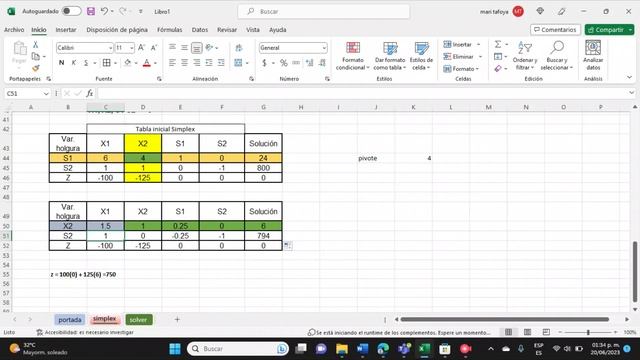This screenshot has width=640, height=360.
Task: Click the Insertar cells button
Action: point(458,44)
